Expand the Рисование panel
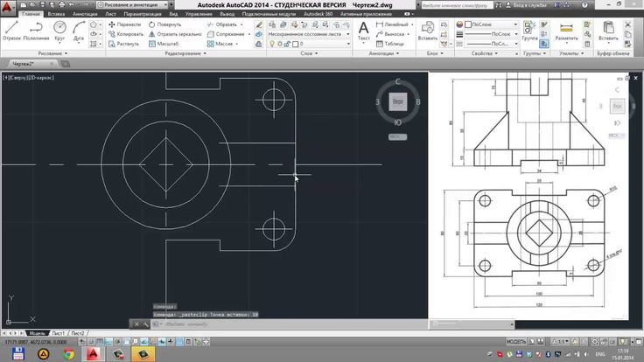This screenshot has width=644, height=362. pyautogui.click(x=52, y=53)
